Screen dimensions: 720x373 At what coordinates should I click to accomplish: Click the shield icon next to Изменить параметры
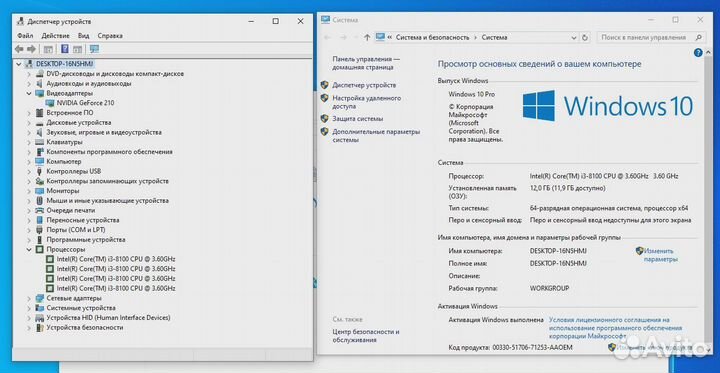(640, 251)
